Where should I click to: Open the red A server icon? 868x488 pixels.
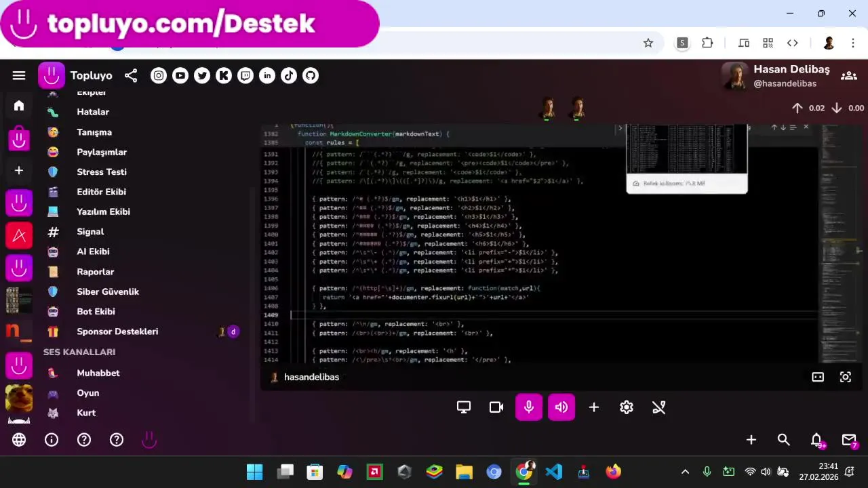point(19,236)
